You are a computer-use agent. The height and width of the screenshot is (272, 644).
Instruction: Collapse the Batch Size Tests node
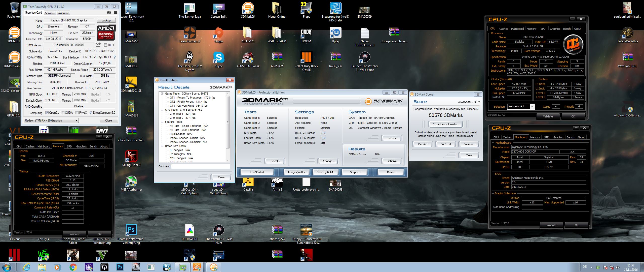(x=162, y=146)
